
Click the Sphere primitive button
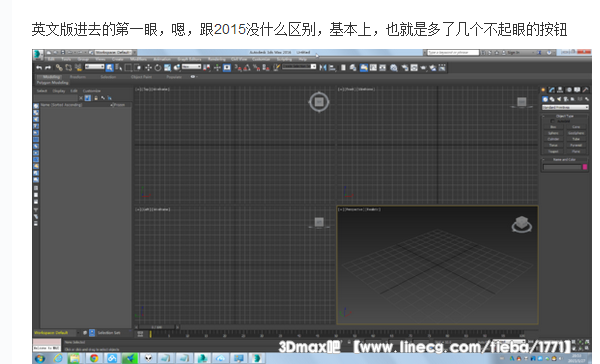[553, 133]
